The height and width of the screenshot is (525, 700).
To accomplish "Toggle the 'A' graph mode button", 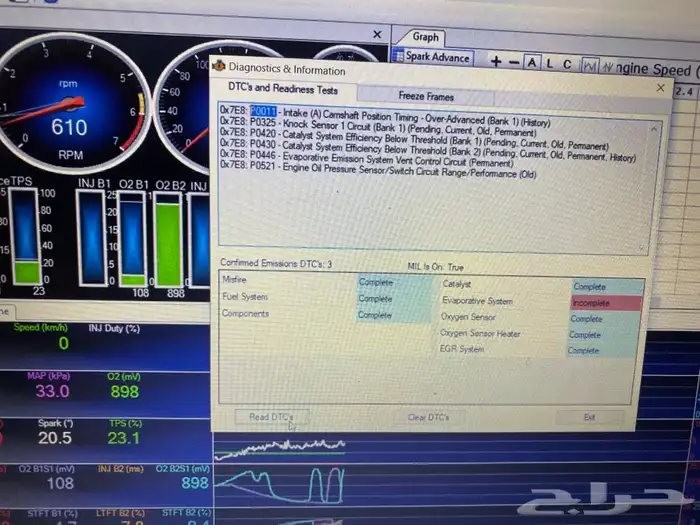I will pos(532,62).
